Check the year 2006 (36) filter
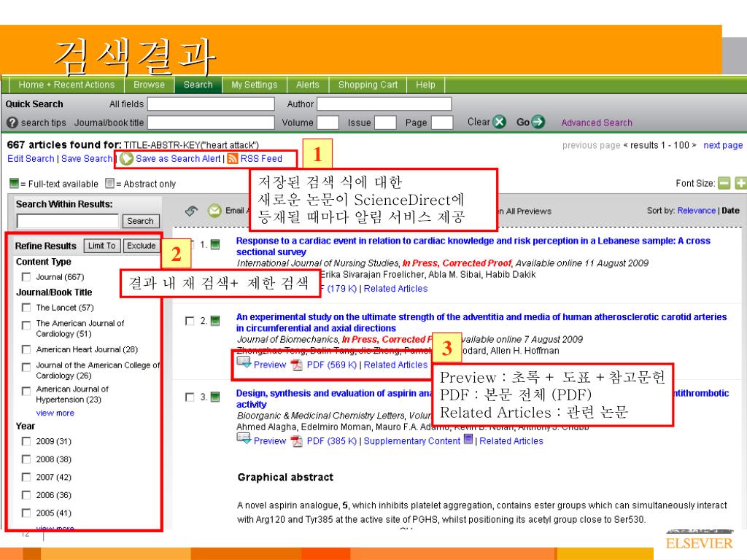 [26, 495]
